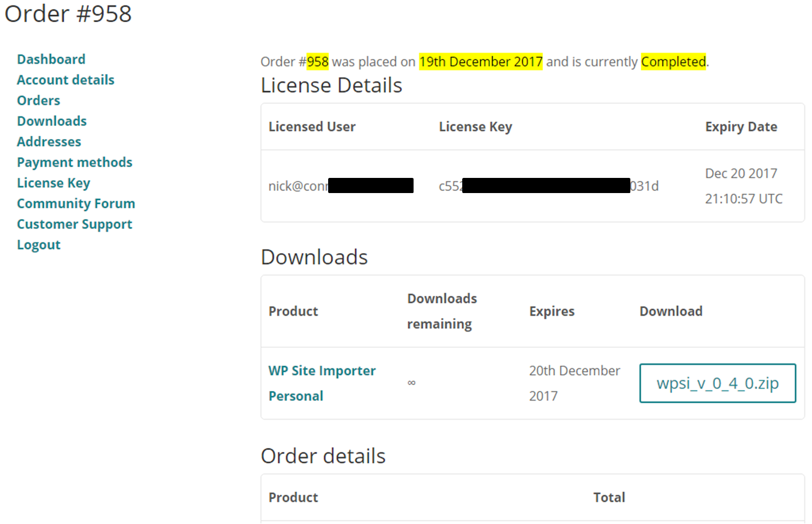Viewport: 812px width, 524px height.
Task: Click the highlighted 19th December 2017 date
Action: (x=481, y=62)
